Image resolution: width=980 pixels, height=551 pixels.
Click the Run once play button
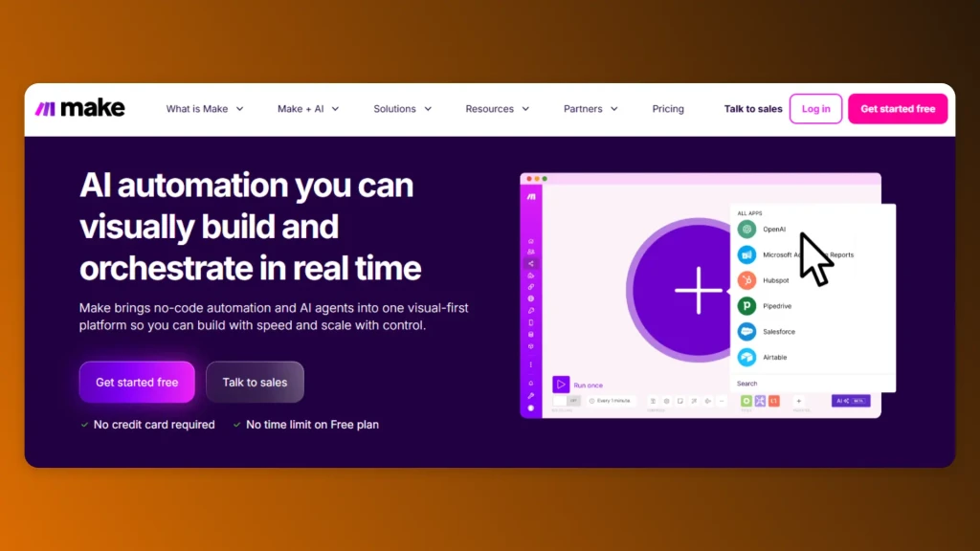(x=561, y=383)
